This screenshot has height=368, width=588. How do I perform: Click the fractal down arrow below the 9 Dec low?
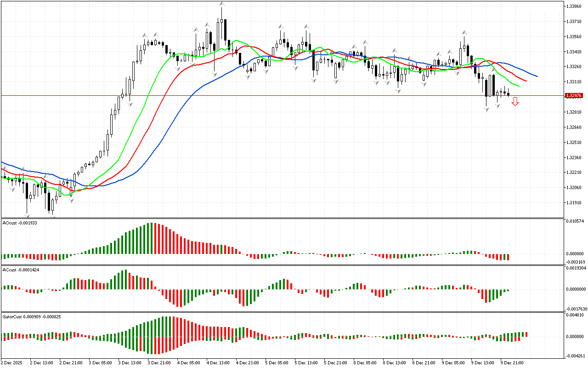click(486, 110)
